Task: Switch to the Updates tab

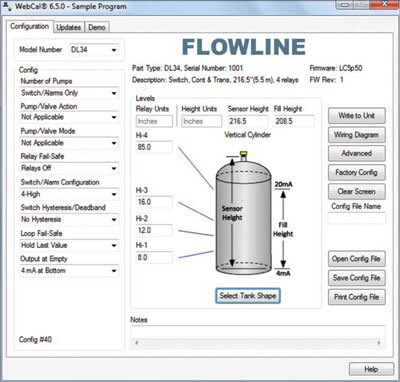Action: coord(69,27)
